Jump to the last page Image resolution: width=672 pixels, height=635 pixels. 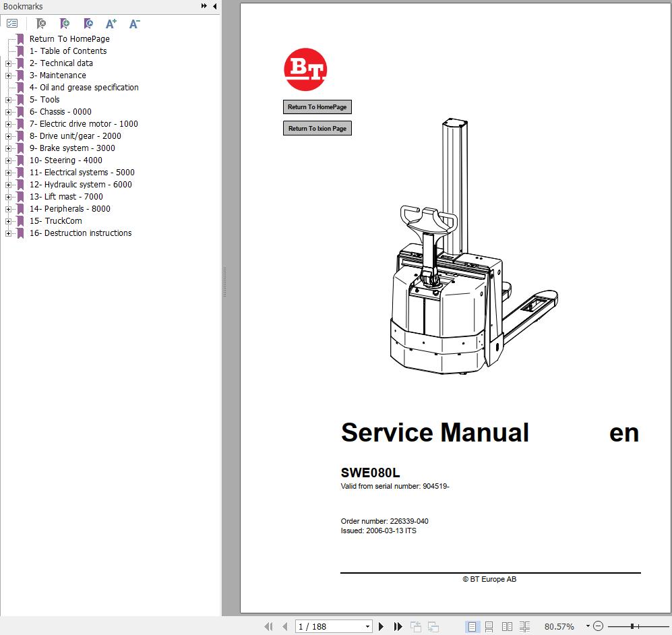tap(398, 626)
